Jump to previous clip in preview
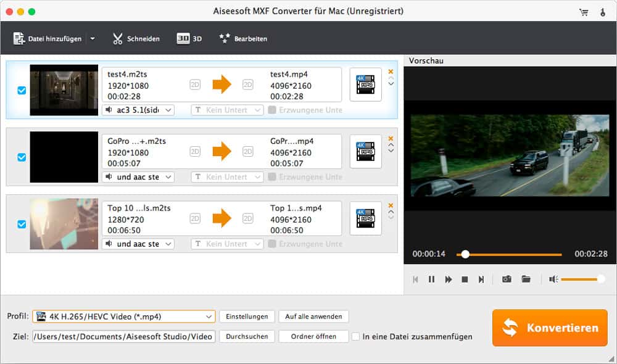The height and width of the screenshot is (364, 617). (415, 279)
